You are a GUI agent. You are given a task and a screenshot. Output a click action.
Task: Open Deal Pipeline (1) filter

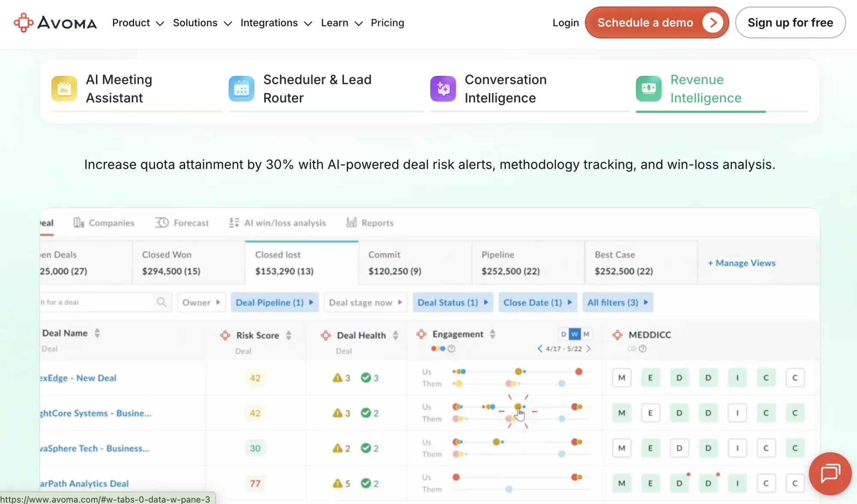point(275,303)
